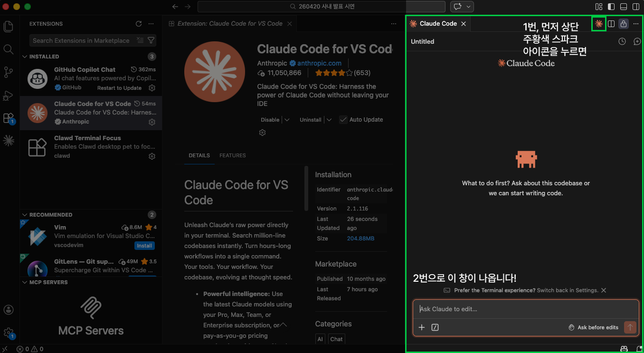Split the Claude Code editor to the right
Image resolution: width=644 pixels, height=353 pixels.
(x=611, y=24)
